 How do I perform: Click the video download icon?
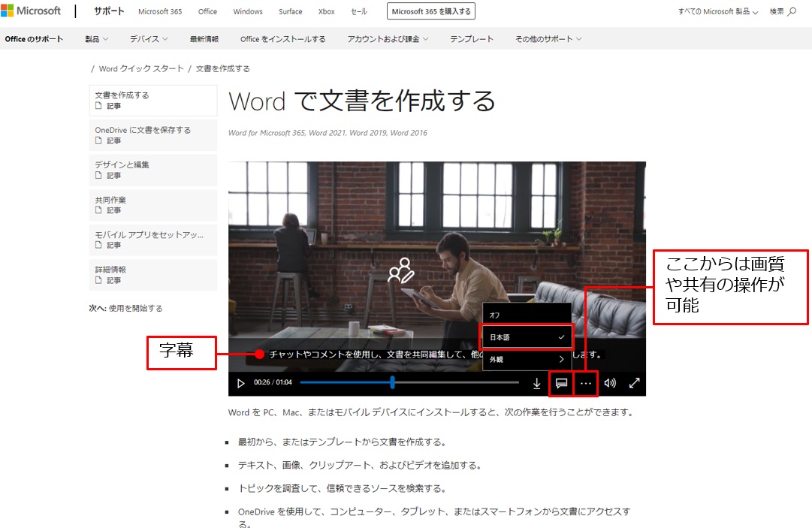tap(536, 383)
